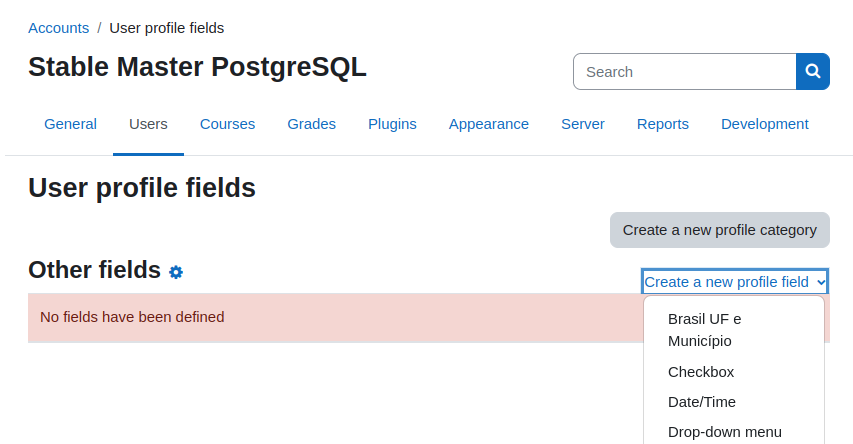Click the magnifying glass search button

pos(813,71)
